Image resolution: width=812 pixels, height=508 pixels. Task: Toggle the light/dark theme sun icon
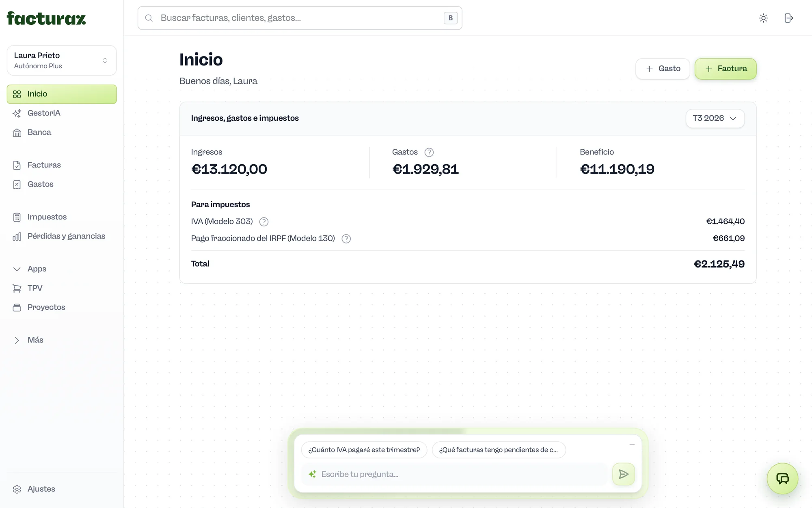pos(763,18)
